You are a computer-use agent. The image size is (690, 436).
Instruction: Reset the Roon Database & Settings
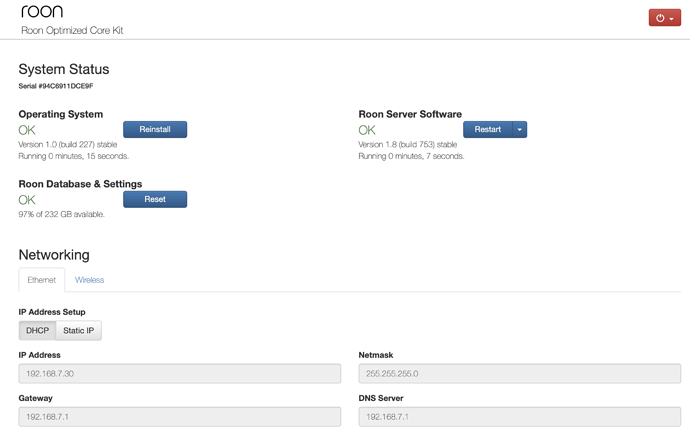tap(155, 199)
